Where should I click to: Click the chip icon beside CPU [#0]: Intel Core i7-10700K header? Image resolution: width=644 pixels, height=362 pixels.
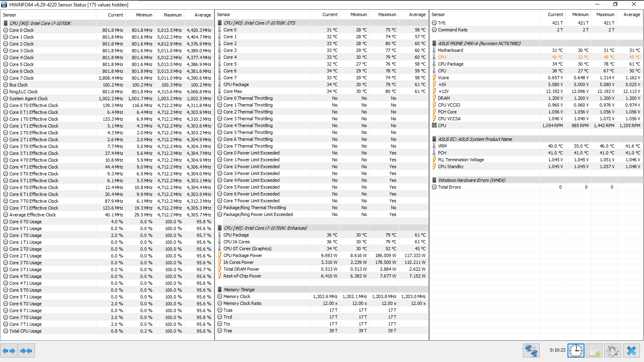tap(6, 23)
